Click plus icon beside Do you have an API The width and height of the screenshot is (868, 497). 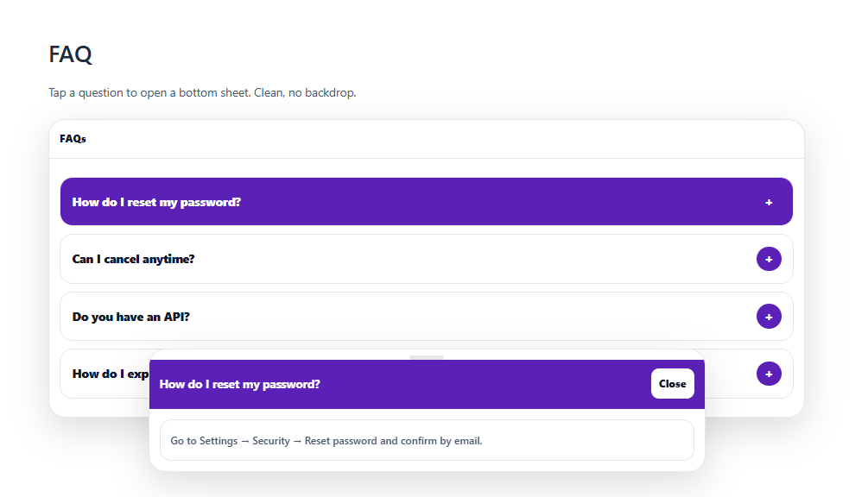(769, 317)
